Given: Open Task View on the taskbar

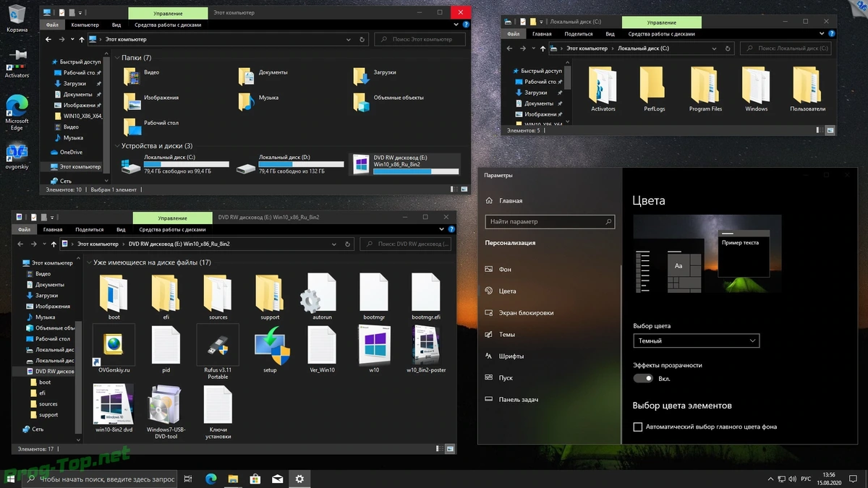Looking at the screenshot, I should 188,479.
